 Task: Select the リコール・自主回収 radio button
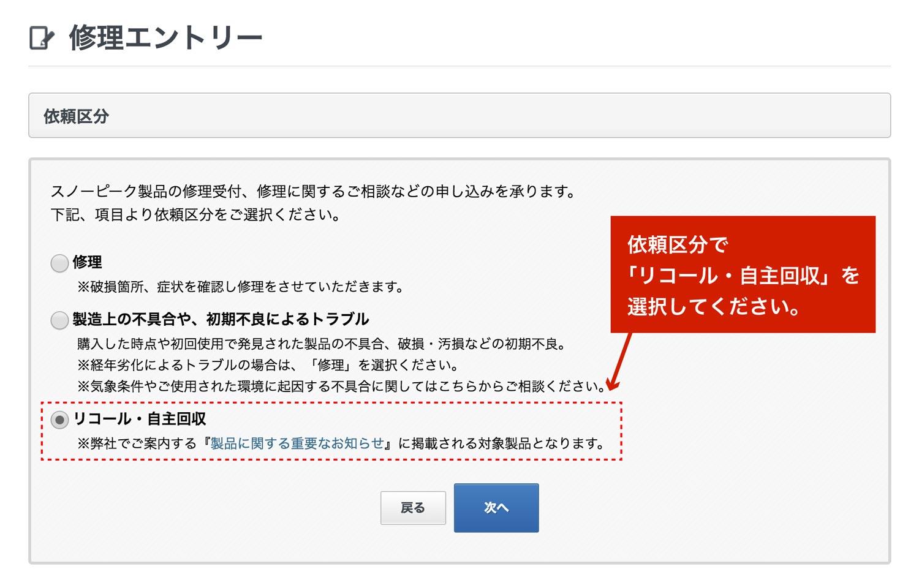pos(59,420)
